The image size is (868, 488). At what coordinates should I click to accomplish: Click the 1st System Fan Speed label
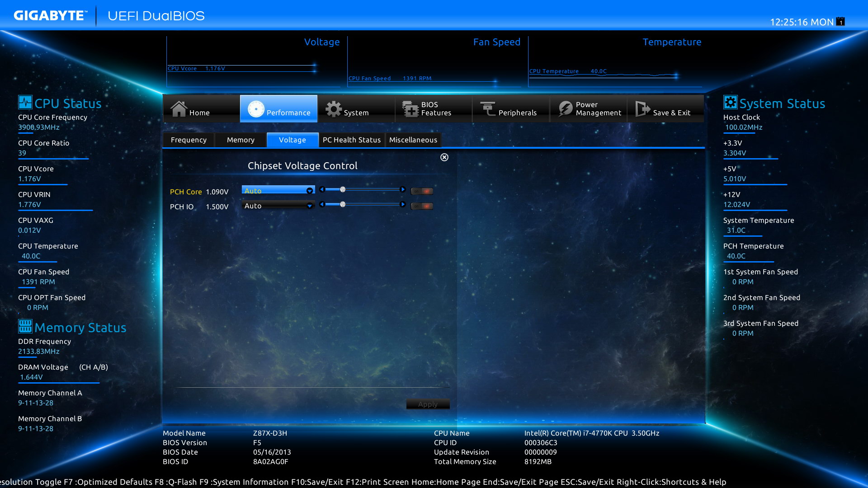coord(761,272)
